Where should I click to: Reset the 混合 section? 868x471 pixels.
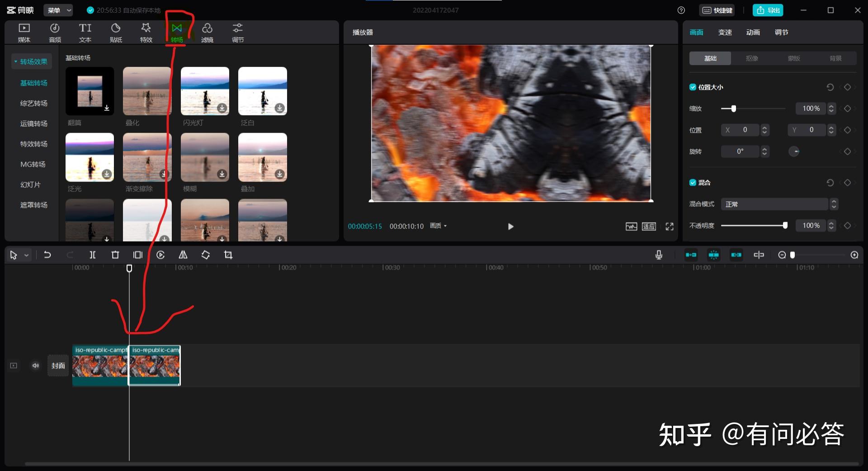[830, 182]
